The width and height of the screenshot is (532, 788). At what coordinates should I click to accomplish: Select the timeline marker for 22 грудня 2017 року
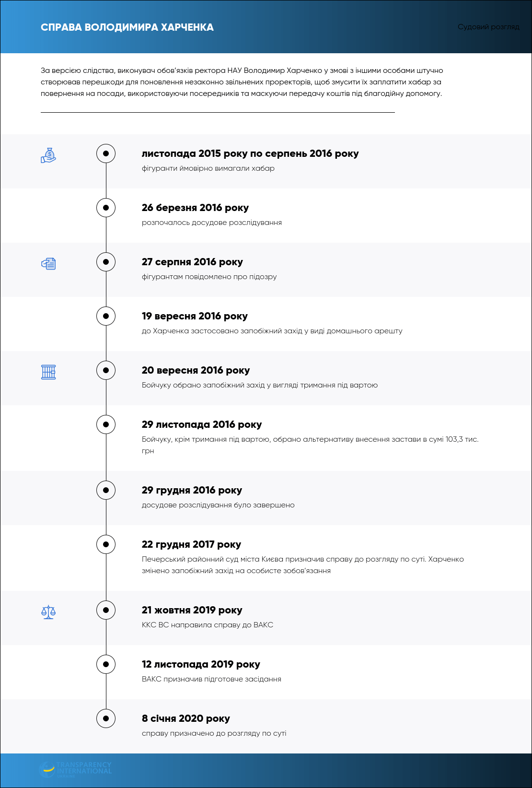tap(106, 544)
